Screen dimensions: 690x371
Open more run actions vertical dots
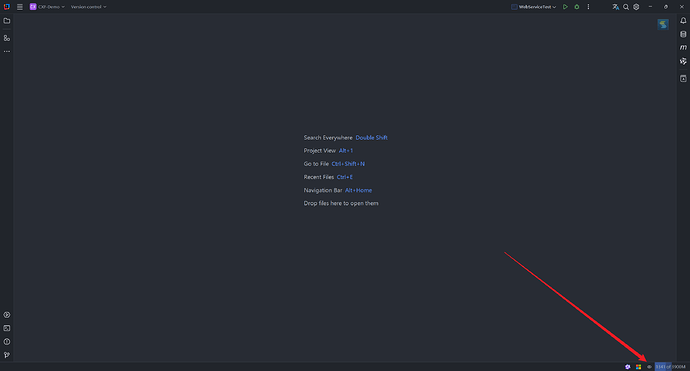coord(588,7)
